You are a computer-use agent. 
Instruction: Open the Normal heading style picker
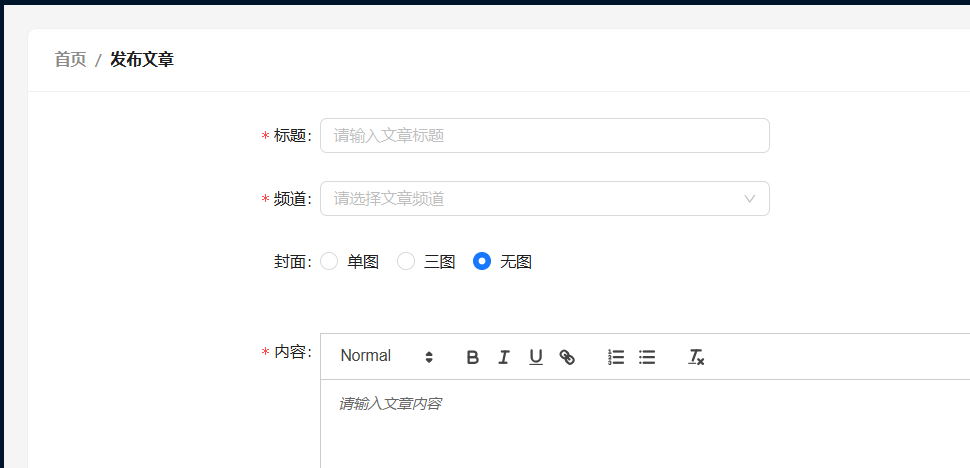pyautogui.click(x=387, y=356)
